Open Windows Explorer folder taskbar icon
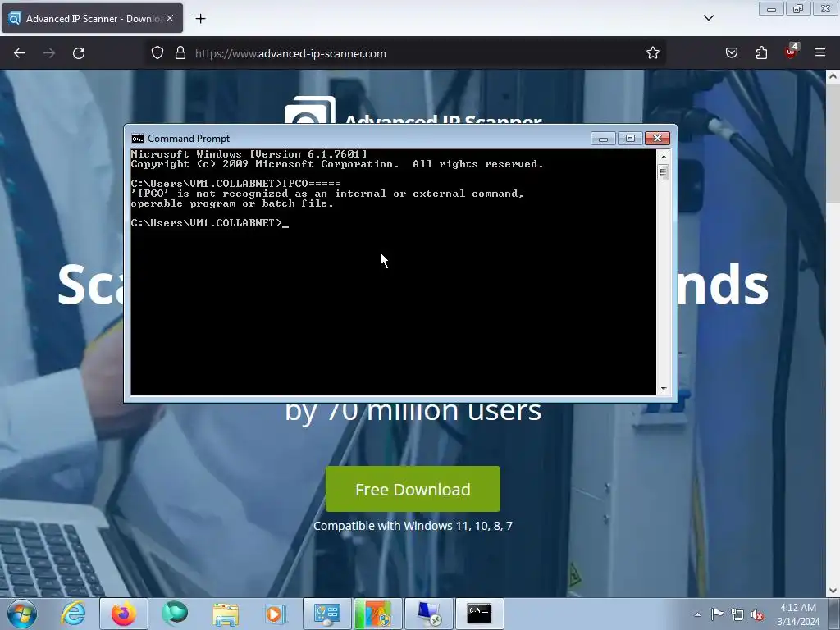Image resolution: width=840 pixels, height=630 pixels. tap(226, 614)
